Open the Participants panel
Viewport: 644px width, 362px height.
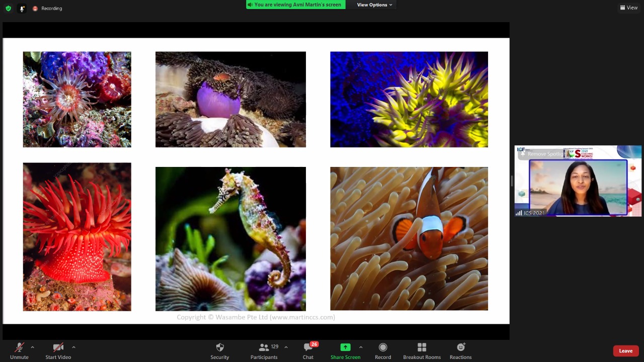coord(264,350)
